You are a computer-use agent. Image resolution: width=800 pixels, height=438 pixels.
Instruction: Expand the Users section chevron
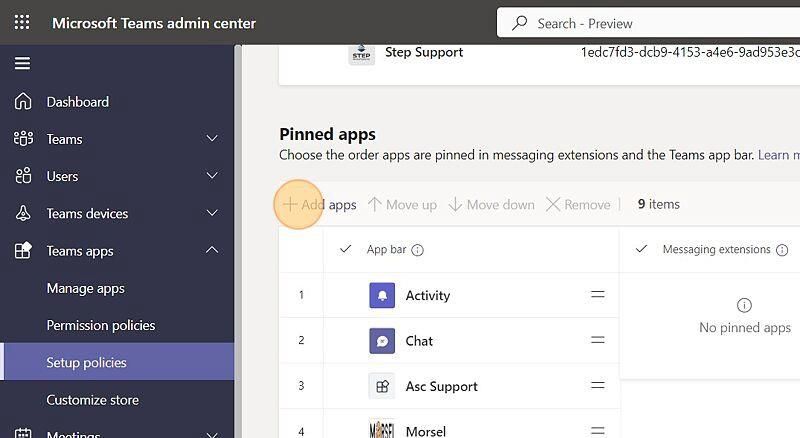pos(212,176)
